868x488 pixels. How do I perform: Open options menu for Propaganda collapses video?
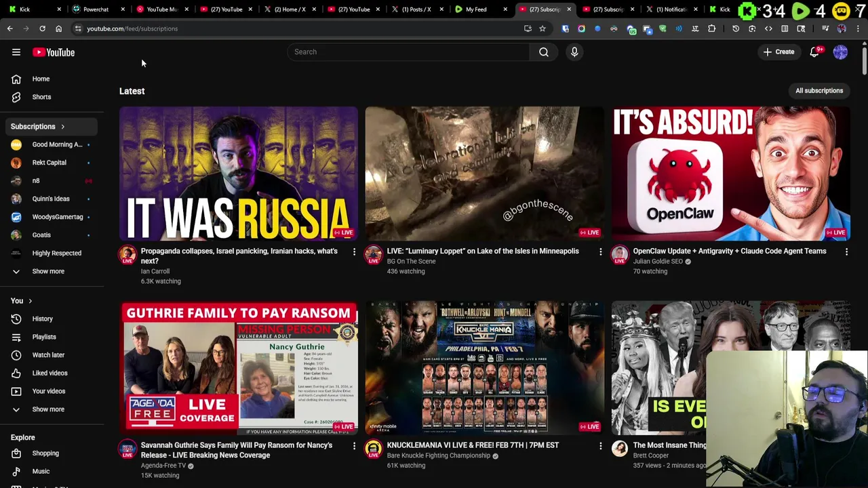click(354, 252)
